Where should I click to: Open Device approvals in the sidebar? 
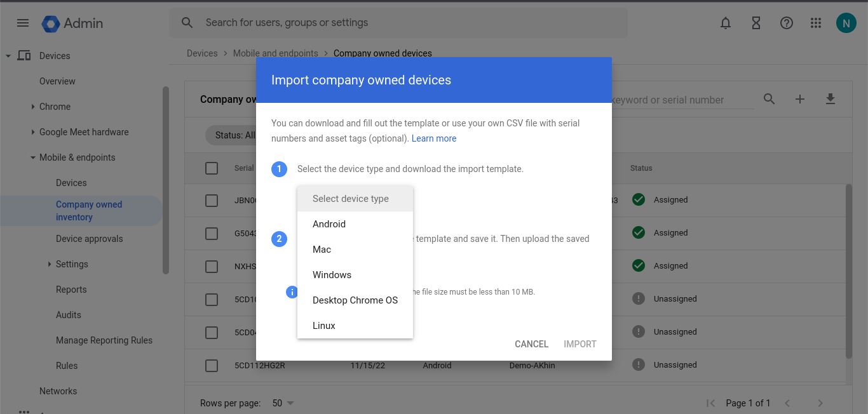[x=90, y=239]
